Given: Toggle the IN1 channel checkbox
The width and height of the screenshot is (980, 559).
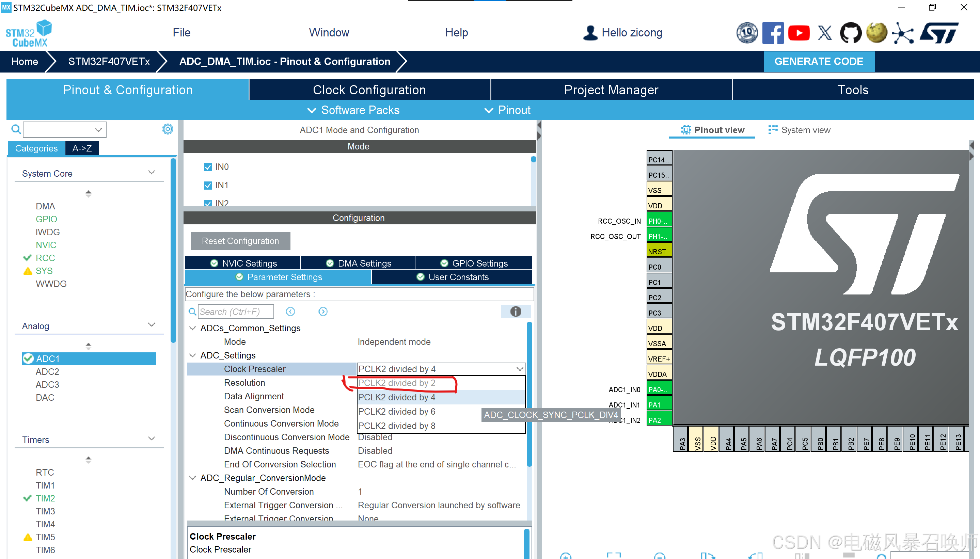Looking at the screenshot, I should click(208, 186).
